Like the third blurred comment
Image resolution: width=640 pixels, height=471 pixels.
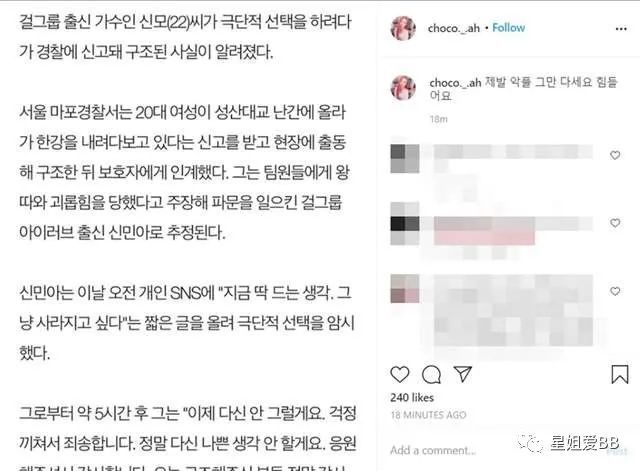point(615,291)
